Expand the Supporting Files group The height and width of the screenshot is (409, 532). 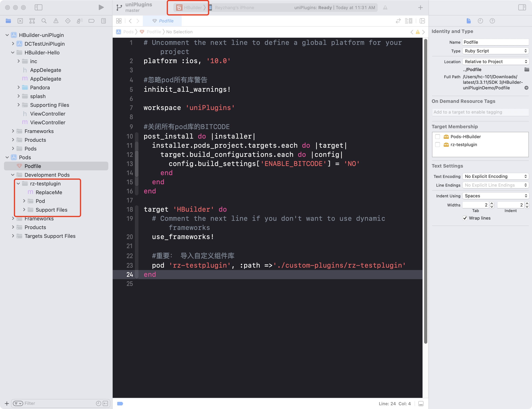point(18,105)
